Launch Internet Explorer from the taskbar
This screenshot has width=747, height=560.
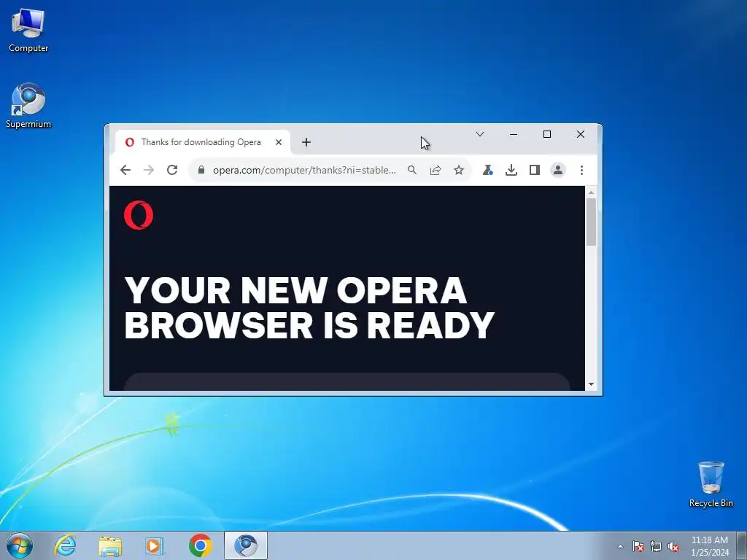pyautogui.click(x=65, y=545)
